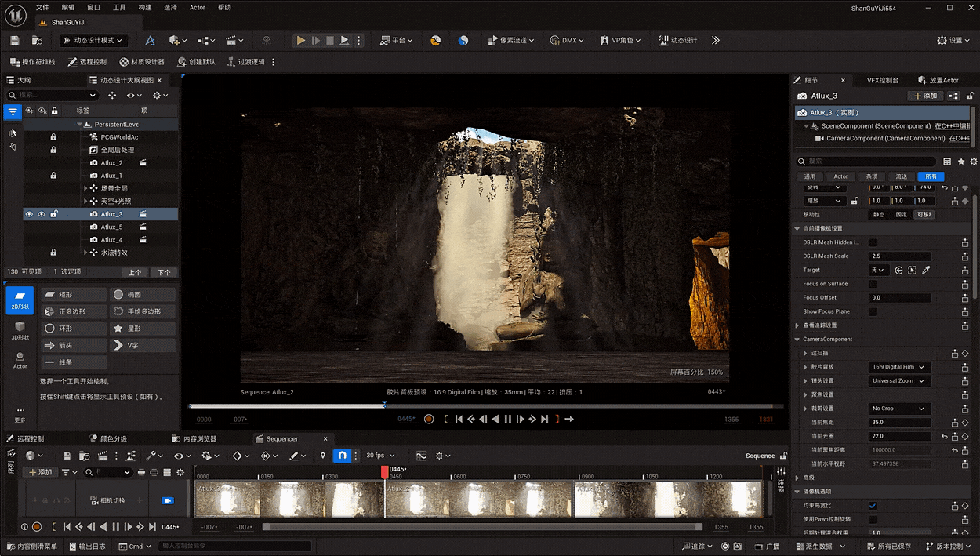Save the current level with the floppy icon

tap(14, 40)
